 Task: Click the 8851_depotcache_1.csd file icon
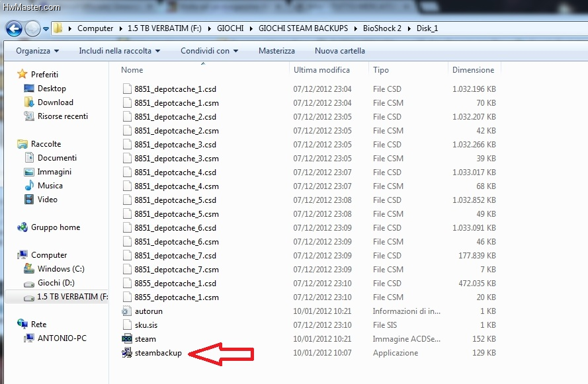128,89
